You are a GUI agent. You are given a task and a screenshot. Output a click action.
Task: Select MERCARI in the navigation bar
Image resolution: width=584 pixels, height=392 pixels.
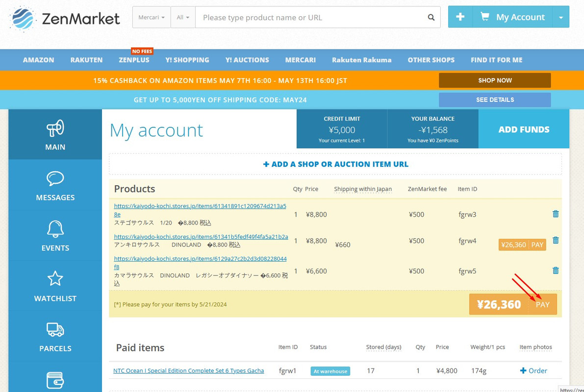301,60
